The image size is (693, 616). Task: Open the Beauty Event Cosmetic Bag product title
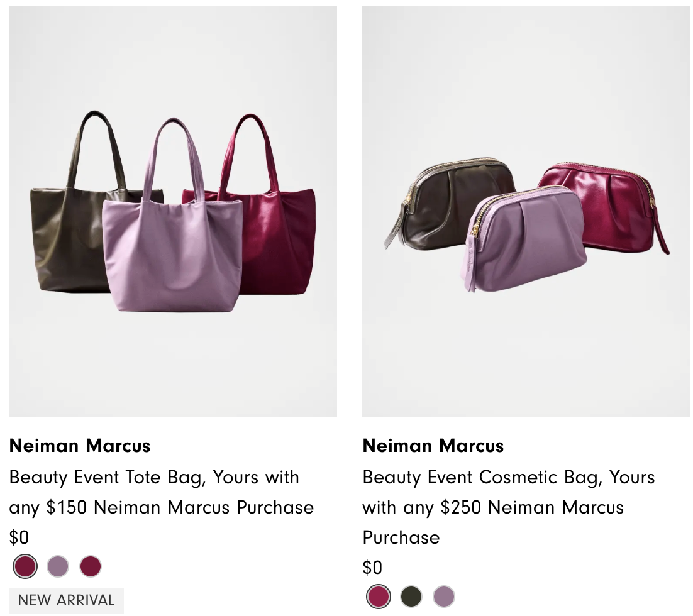tap(508, 507)
